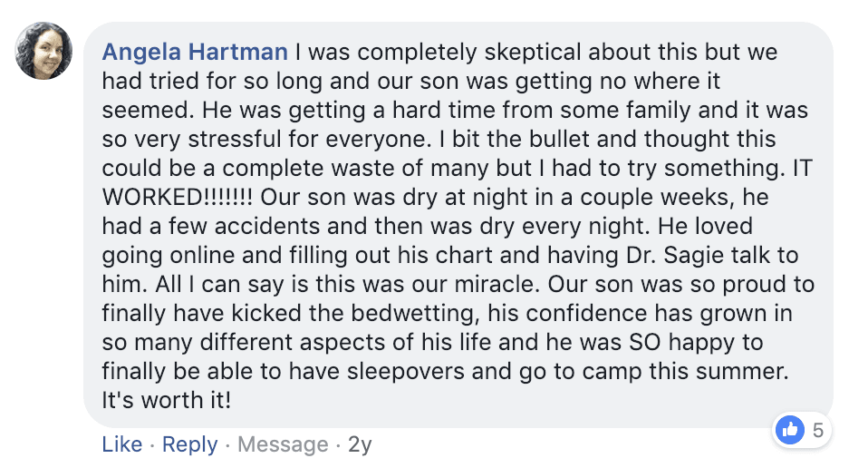Click the word chart in the comment

pos(441,255)
